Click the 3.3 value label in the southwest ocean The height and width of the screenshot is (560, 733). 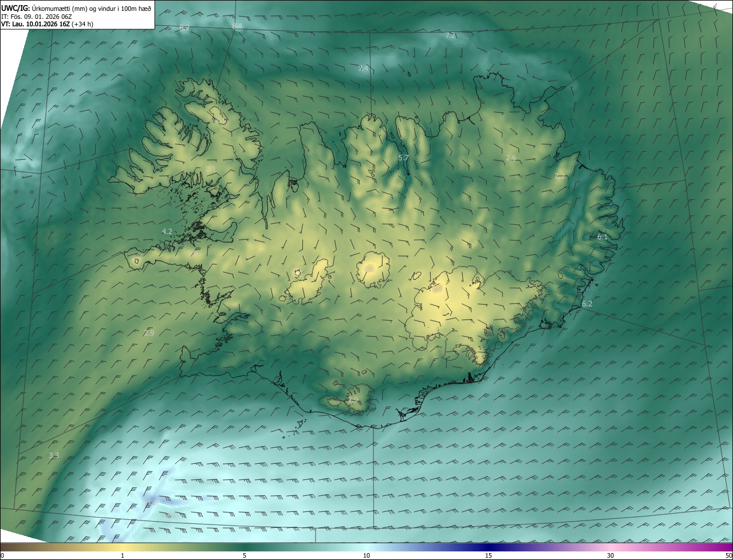pyautogui.click(x=53, y=456)
